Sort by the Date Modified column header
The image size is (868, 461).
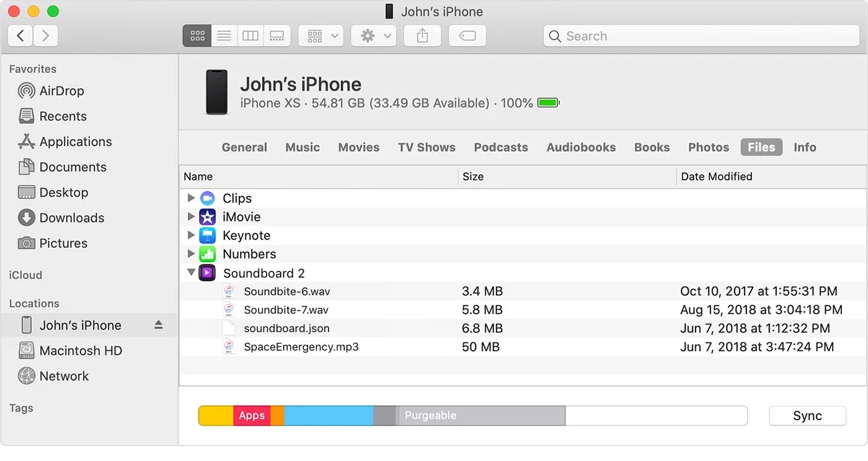(772, 177)
